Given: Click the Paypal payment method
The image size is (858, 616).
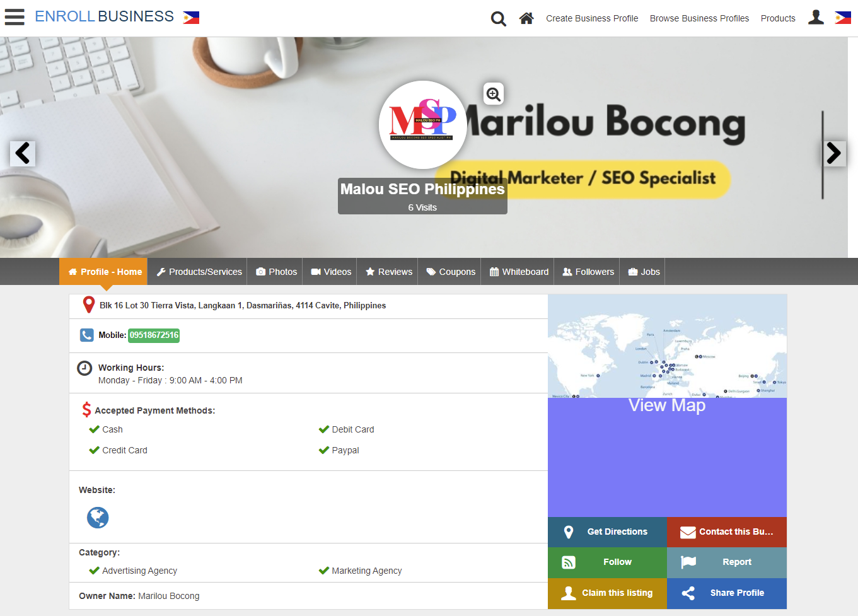Looking at the screenshot, I should pos(345,450).
